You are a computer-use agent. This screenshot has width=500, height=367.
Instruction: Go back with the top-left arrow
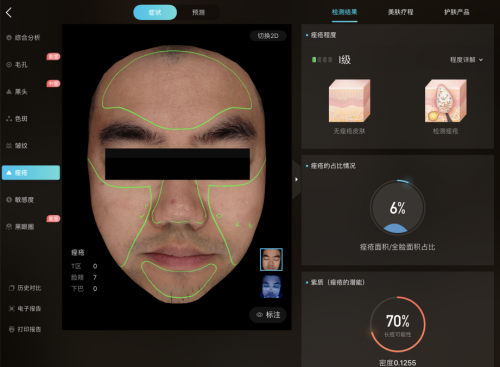pos(9,13)
